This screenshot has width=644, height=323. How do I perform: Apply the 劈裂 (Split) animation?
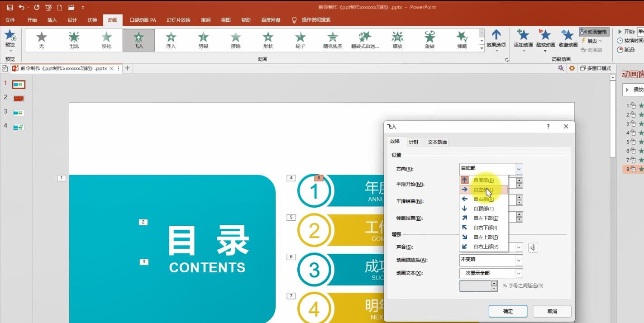coord(203,40)
